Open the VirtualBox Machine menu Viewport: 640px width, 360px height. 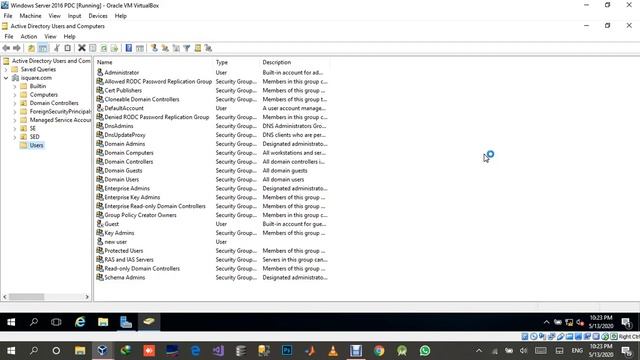tap(30, 16)
